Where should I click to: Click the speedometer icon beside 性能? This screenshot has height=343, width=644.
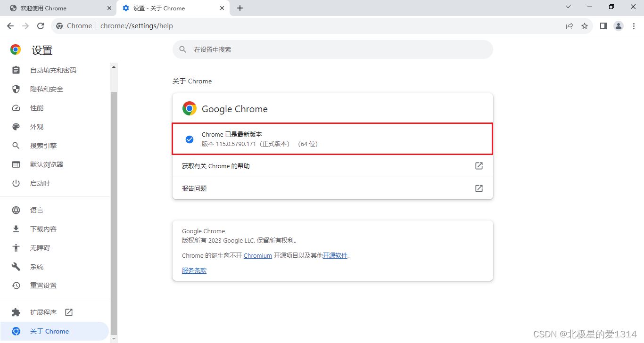16,108
